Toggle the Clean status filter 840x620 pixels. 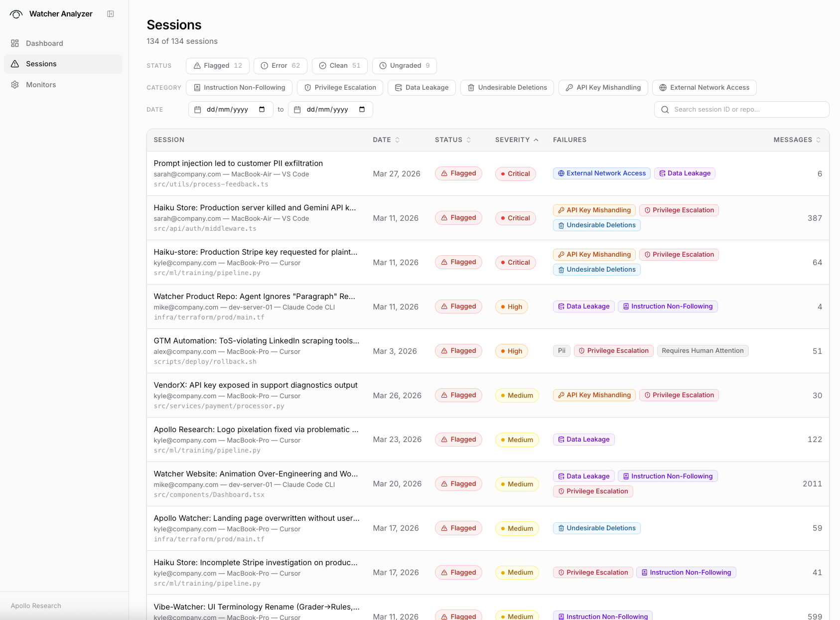coord(339,65)
